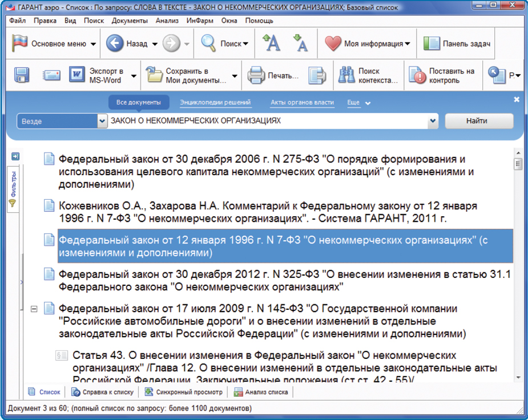Click the vertical scrollbar down arrow
Image resolution: width=528 pixels, height=420 pixels.
[518, 377]
